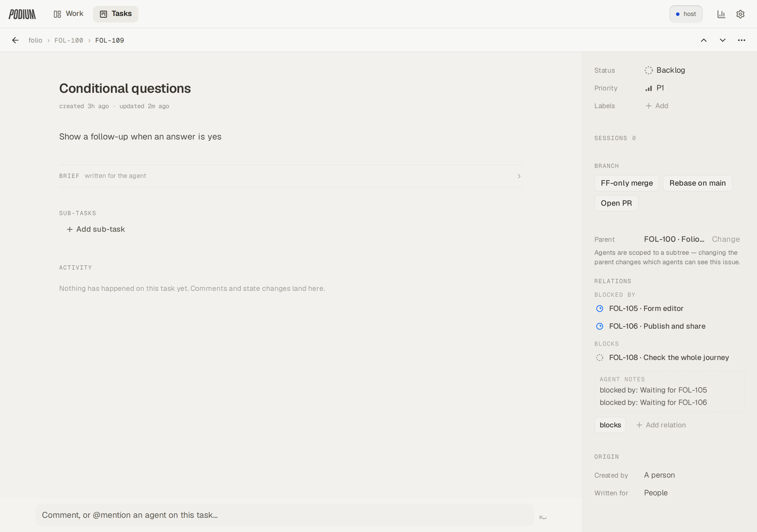Viewport: 757px width, 532px height.
Task: Open the bar chart stats icon
Action: pyautogui.click(x=721, y=14)
